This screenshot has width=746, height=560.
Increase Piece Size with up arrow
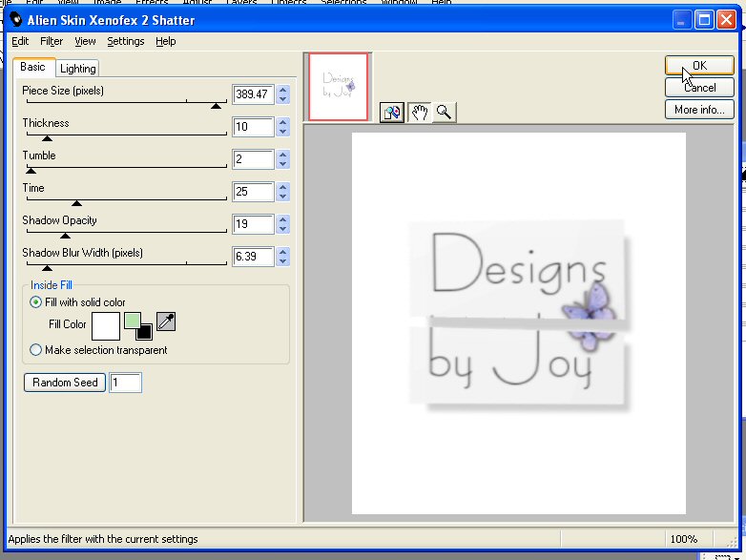click(283, 90)
